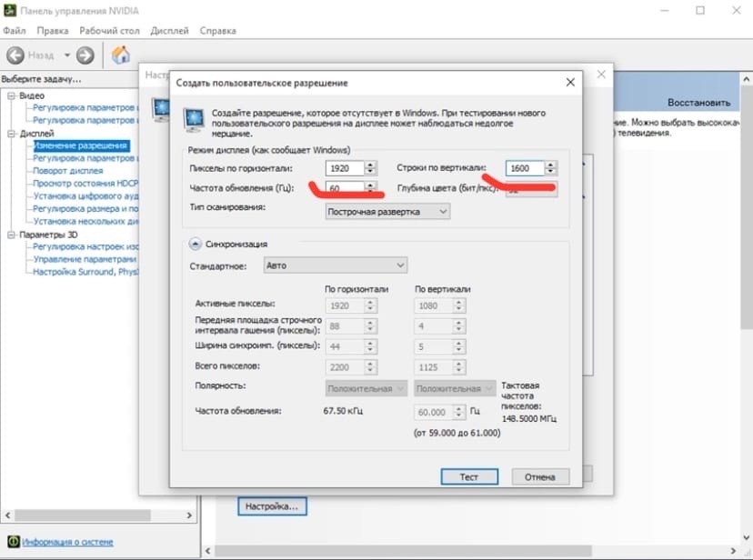
Task: Click horizontal Всего пикселов field 2200
Action: click(345, 367)
